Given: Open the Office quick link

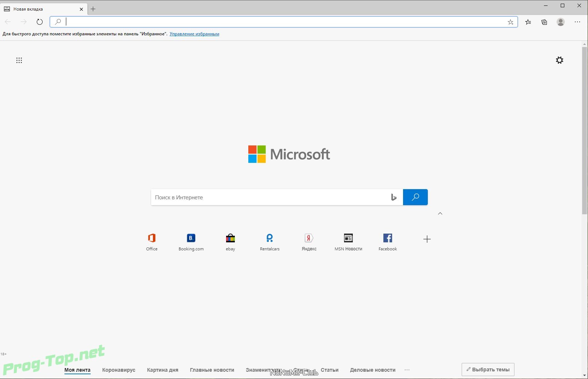Looking at the screenshot, I should (x=152, y=242).
